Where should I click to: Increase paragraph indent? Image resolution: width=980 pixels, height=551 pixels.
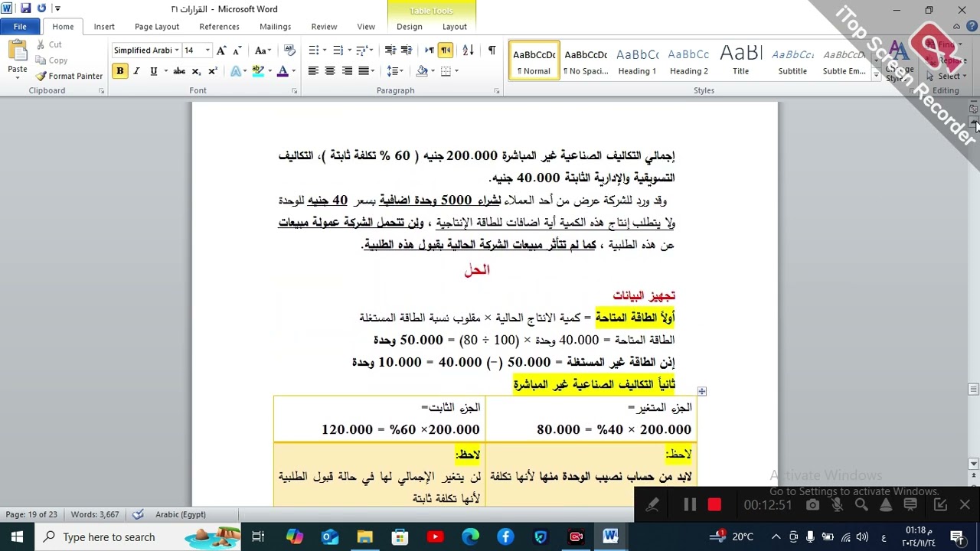pyautogui.click(x=407, y=51)
